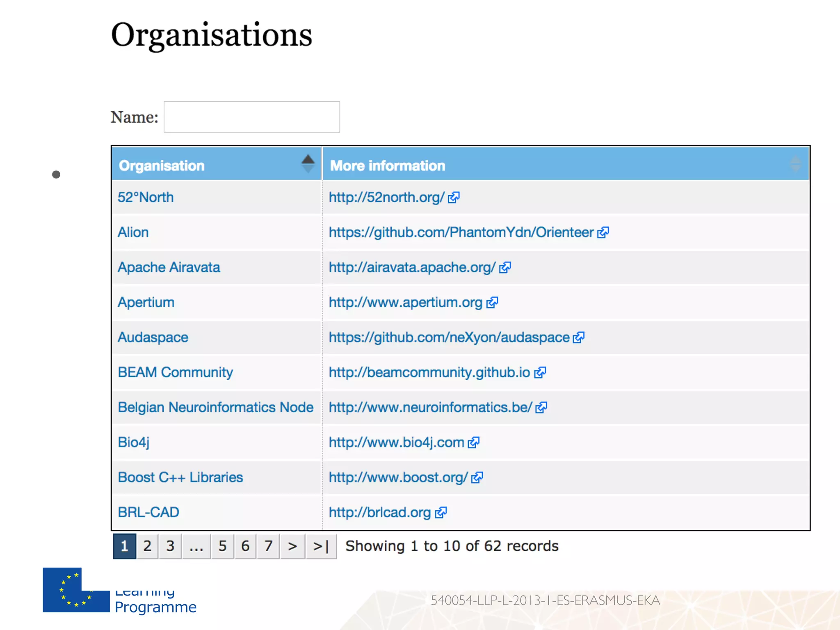This screenshot has height=630, width=840.
Task: Jump to last page with >| button
Action: [321, 546]
